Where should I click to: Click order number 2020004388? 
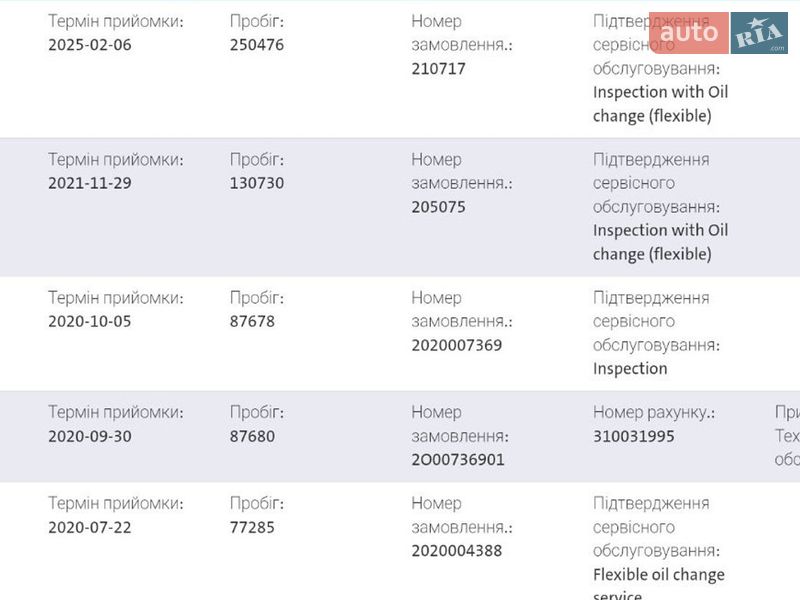(x=457, y=551)
